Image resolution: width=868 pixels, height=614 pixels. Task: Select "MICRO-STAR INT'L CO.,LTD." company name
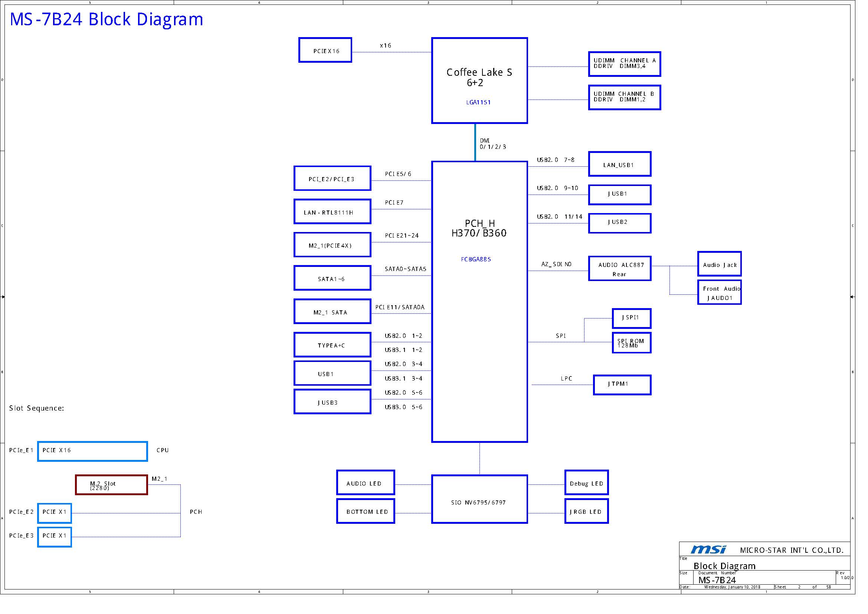point(792,551)
